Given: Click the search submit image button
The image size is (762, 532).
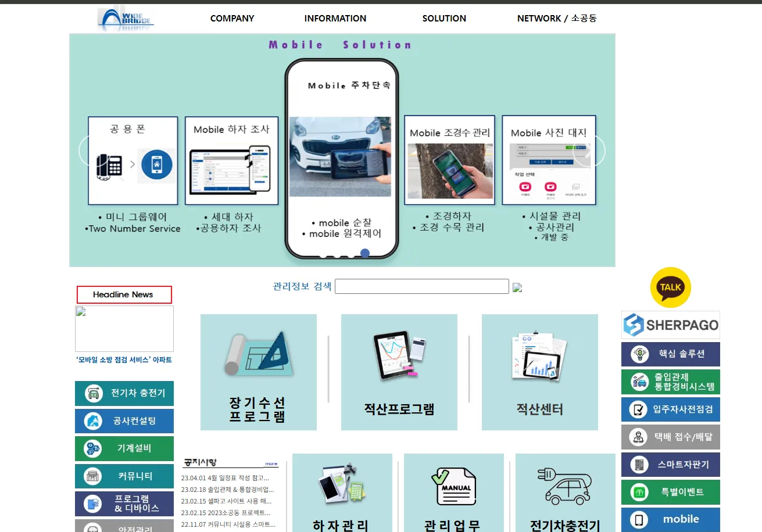Looking at the screenshot, I should click(517, 287).
